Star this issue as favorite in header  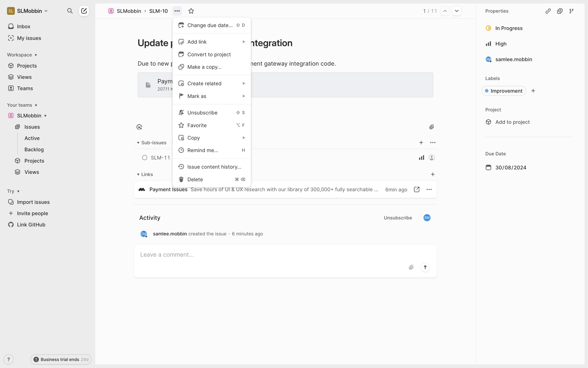coord(191,11)
